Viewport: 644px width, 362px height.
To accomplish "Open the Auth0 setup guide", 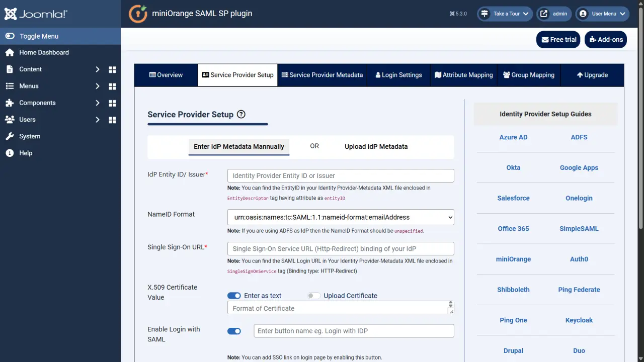I will point(579,259).
